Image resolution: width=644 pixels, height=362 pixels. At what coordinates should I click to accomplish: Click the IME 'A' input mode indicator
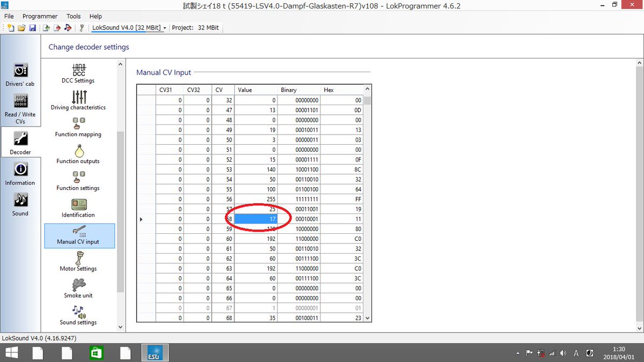click(x=576, y=353)
